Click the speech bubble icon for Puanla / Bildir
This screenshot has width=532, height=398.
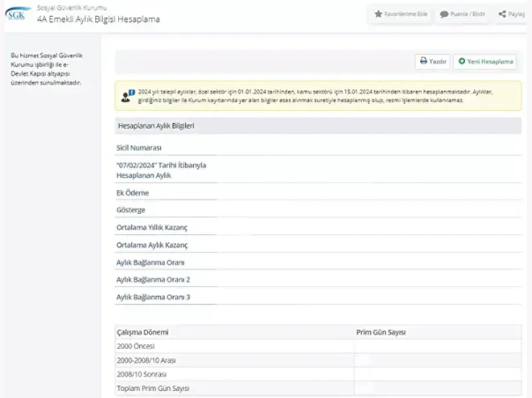[x=444, y=14]
